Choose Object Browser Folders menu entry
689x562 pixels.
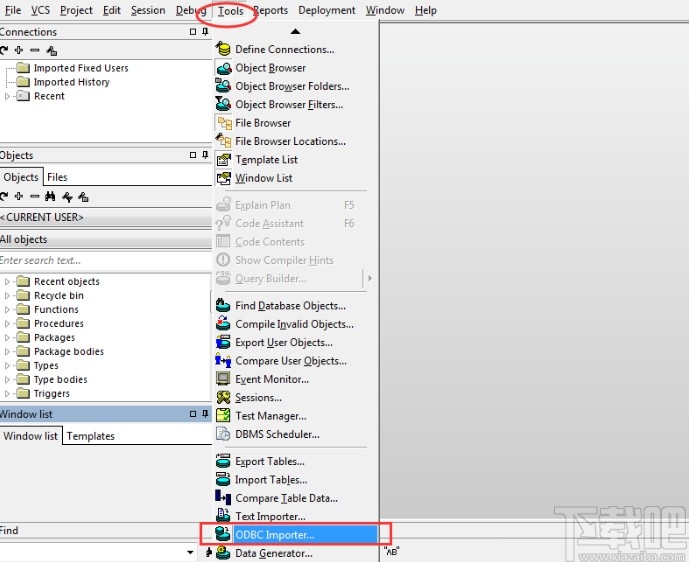pyautogui.click(x=292, y=86)
